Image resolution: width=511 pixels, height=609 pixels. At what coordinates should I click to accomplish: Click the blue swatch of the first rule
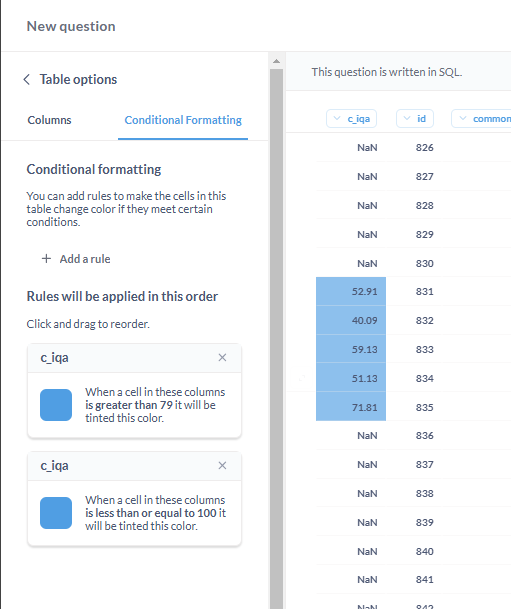56,405
